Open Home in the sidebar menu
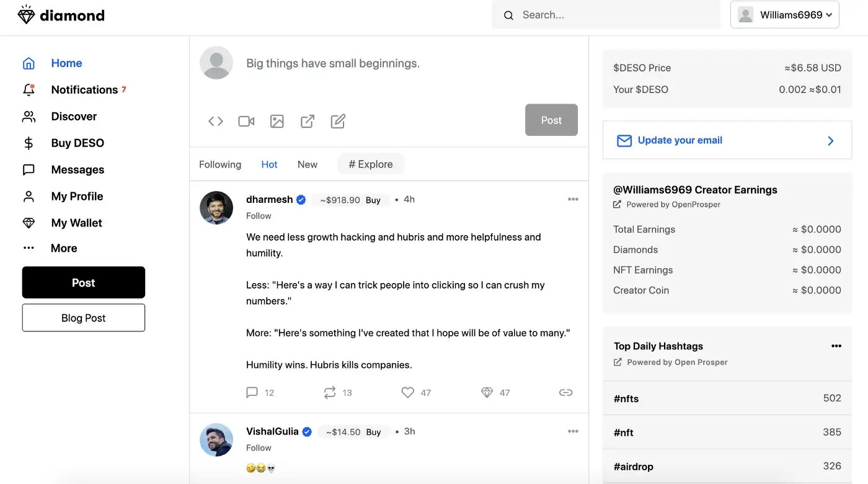 click(66, 63)
